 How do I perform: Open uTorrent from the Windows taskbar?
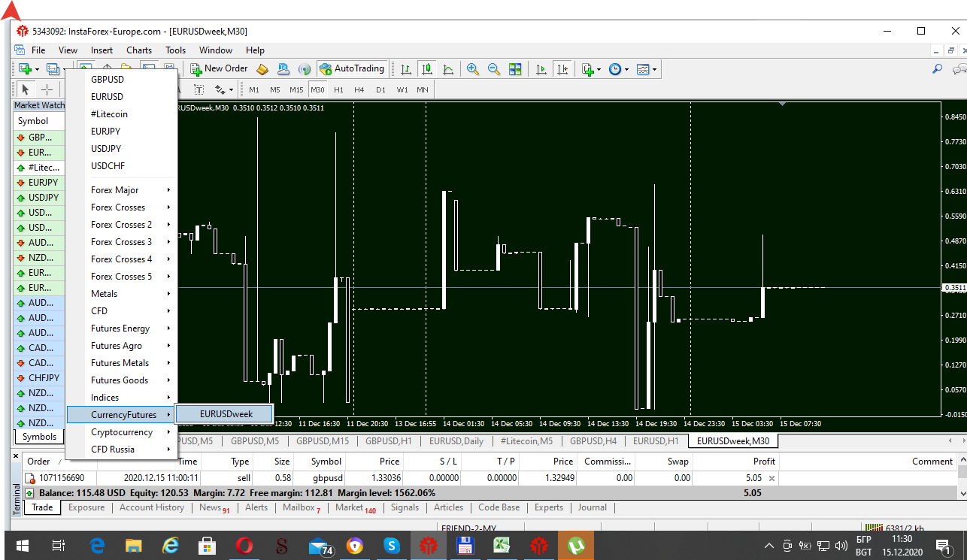pyautogui.click(x=576, y=546)
